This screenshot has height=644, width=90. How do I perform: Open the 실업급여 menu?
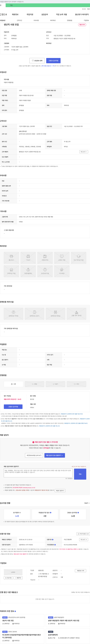pos(45,14)
